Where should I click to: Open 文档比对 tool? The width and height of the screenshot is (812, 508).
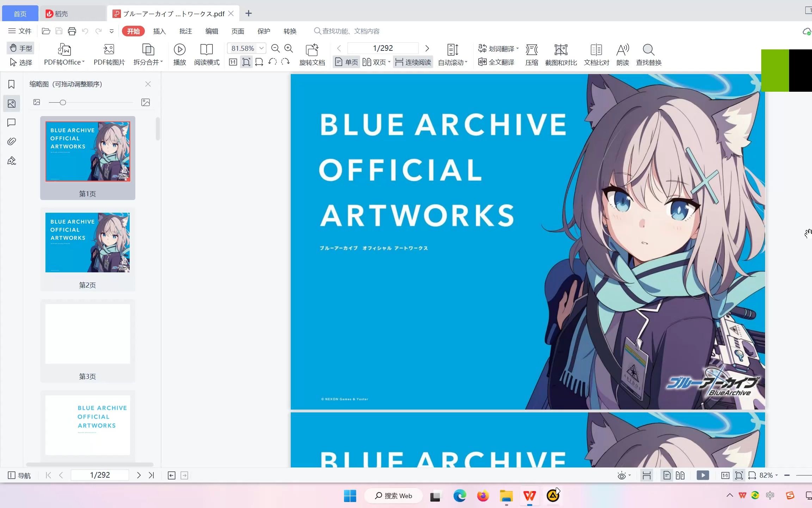(596, 55)
